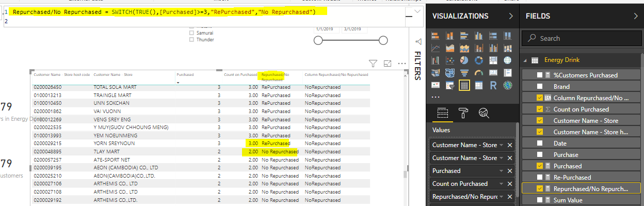This screenshot has width=644, height=206.
Task: Remove Purchased from Values well
Action: click(x=510, y=171)
